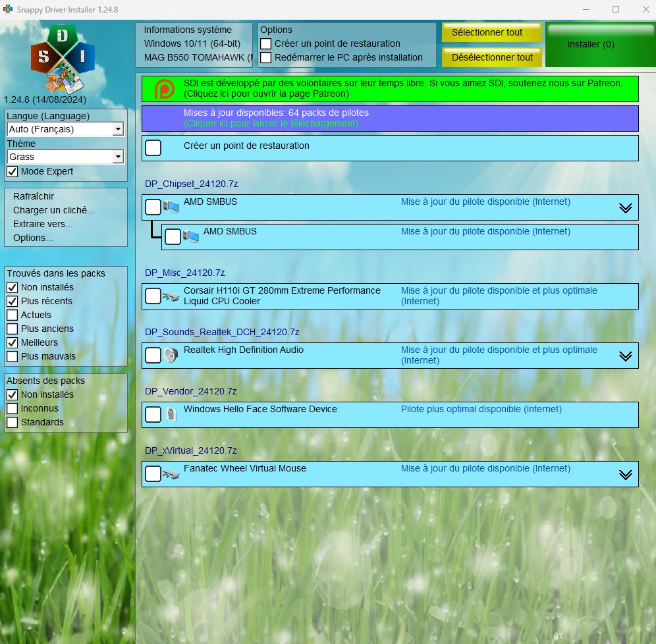Check the large Créer un point de restauration box

click(x=153, y=148)
